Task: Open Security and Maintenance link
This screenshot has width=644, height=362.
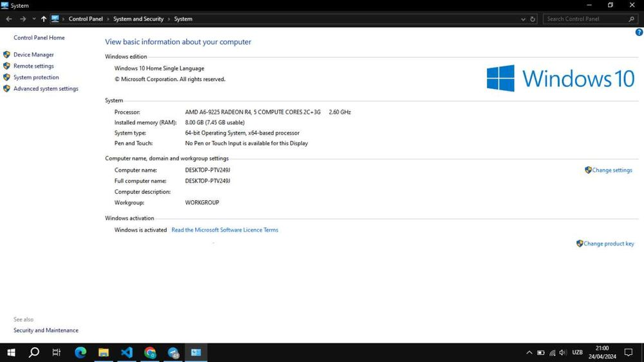Action: pyautogui.click(x=46, y=330)
